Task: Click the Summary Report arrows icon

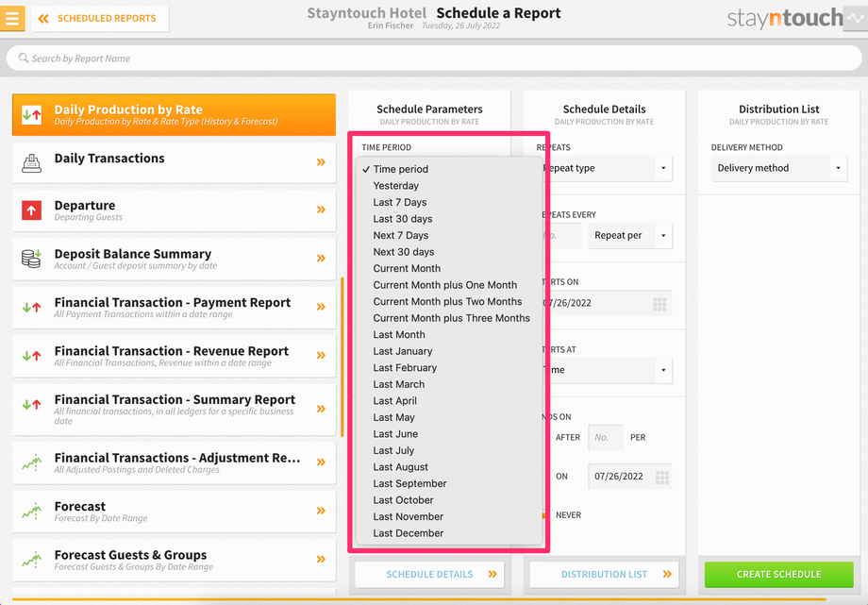Action: (x=31, y=405)
